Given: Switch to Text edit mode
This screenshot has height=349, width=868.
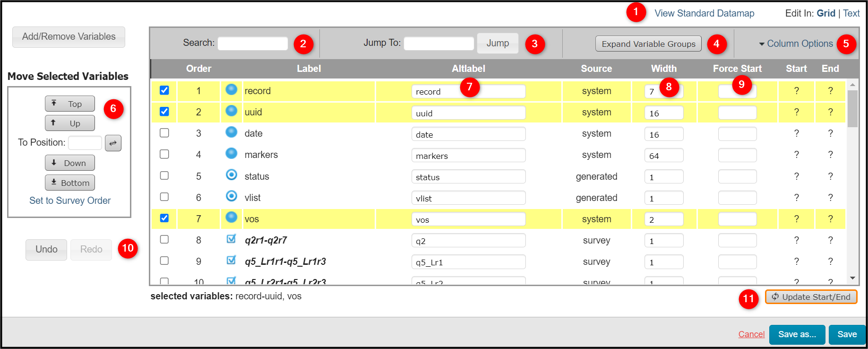Looking at the screenshot, I should coord(851,13).
